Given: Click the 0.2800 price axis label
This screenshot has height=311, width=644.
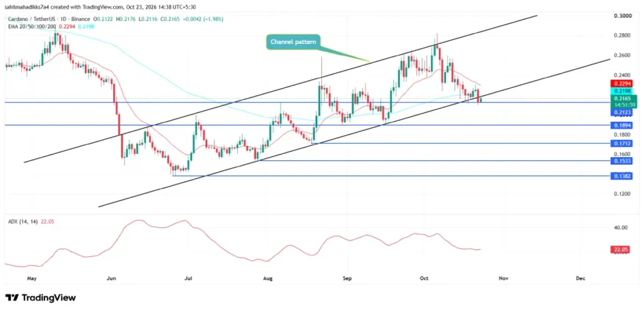Looking at the screenshot, I should (623, 36).
